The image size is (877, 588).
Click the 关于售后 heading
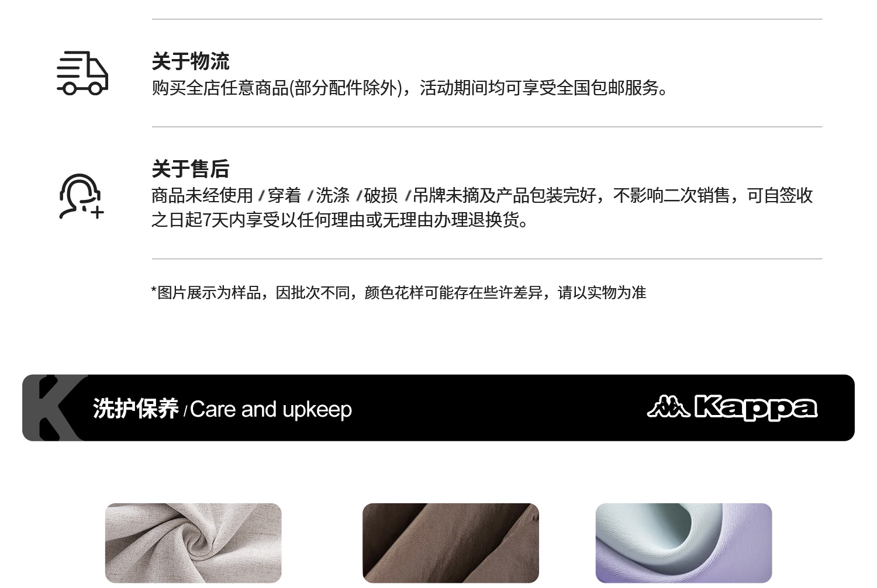point(191,169)
